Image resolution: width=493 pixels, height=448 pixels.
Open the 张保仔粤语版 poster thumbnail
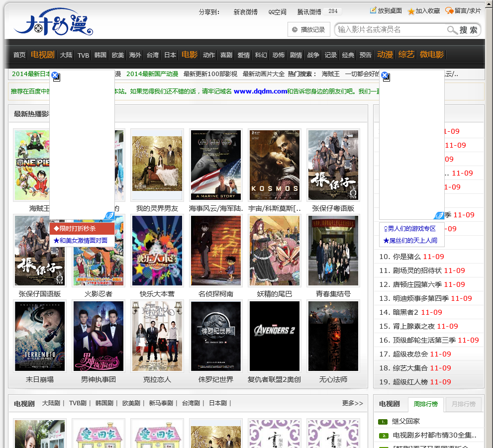333,165
